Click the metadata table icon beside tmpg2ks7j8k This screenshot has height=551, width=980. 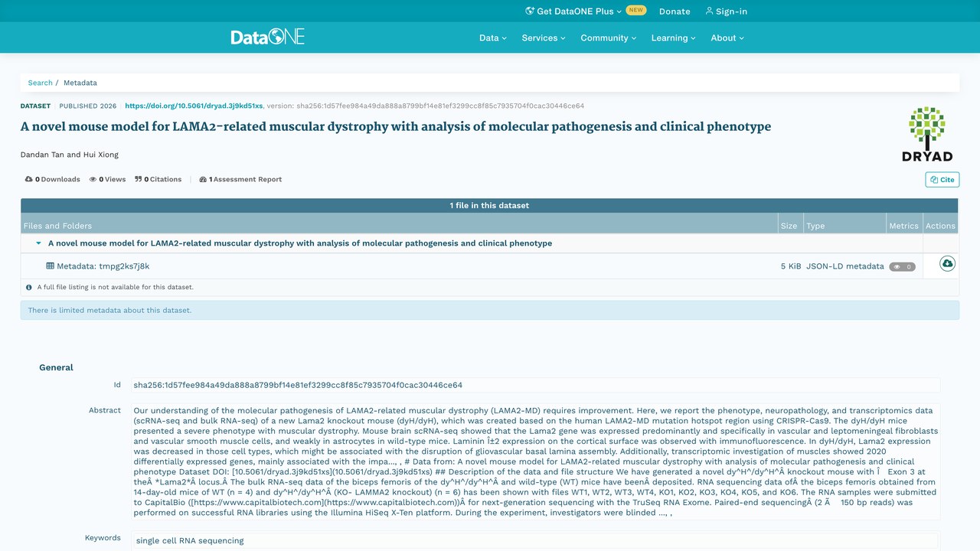click(x=51, y=266)
